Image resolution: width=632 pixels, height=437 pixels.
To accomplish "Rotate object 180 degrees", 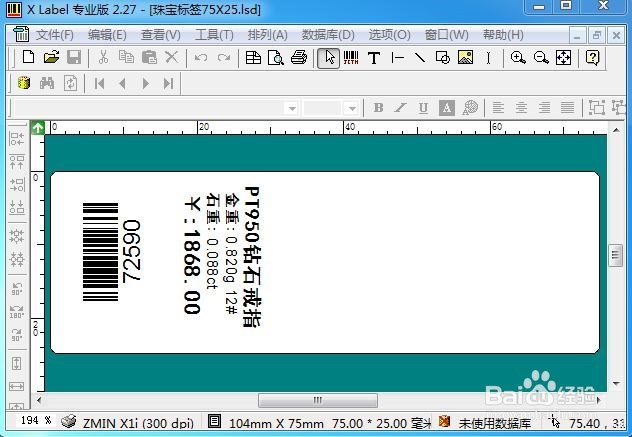I will pyautogui.click(x=17, y=311).
